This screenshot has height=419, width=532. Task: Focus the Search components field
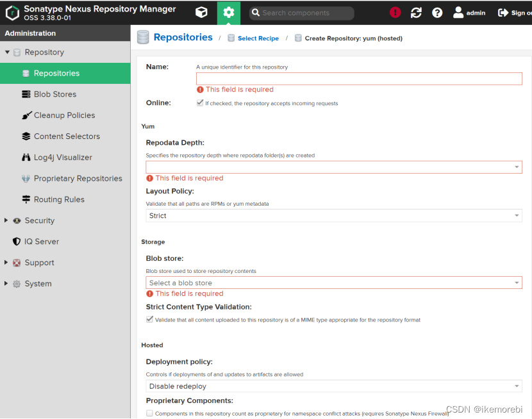[302, 13]
